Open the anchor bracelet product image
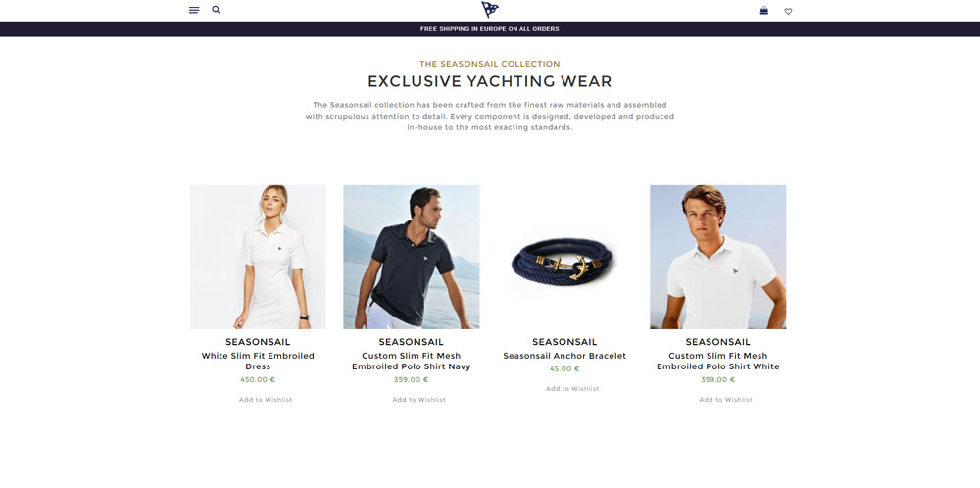This screenshot has width=980, height=488. 564,257
